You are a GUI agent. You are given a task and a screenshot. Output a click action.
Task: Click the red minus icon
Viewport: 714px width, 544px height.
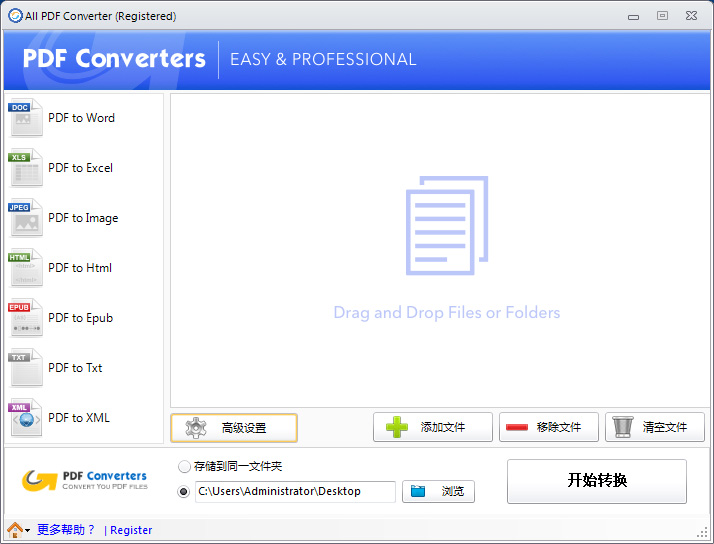tap(517, 427)
